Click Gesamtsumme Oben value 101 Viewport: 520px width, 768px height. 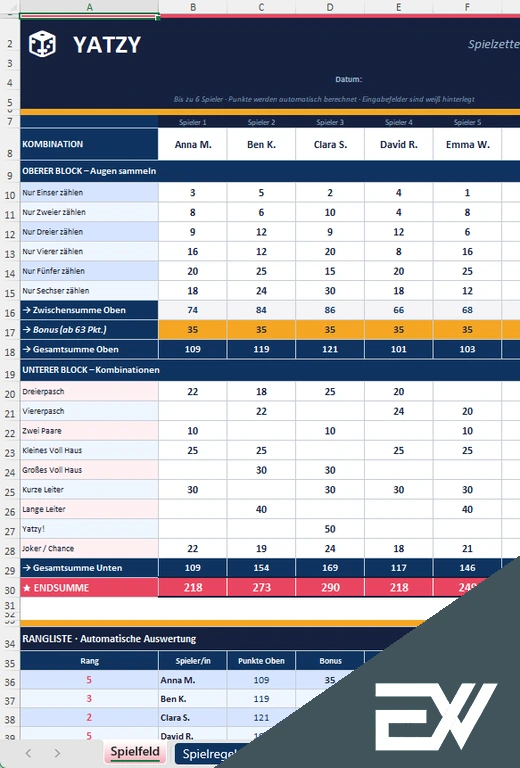399,350
